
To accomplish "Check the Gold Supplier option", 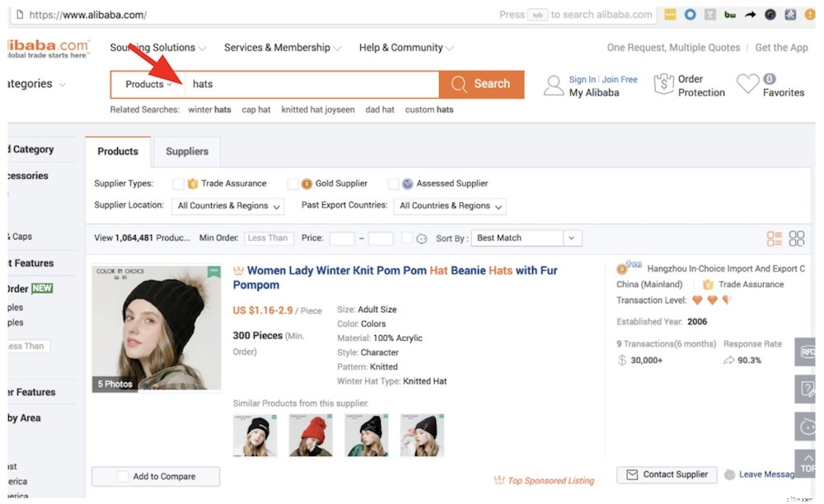I will [x=293, y=183].
